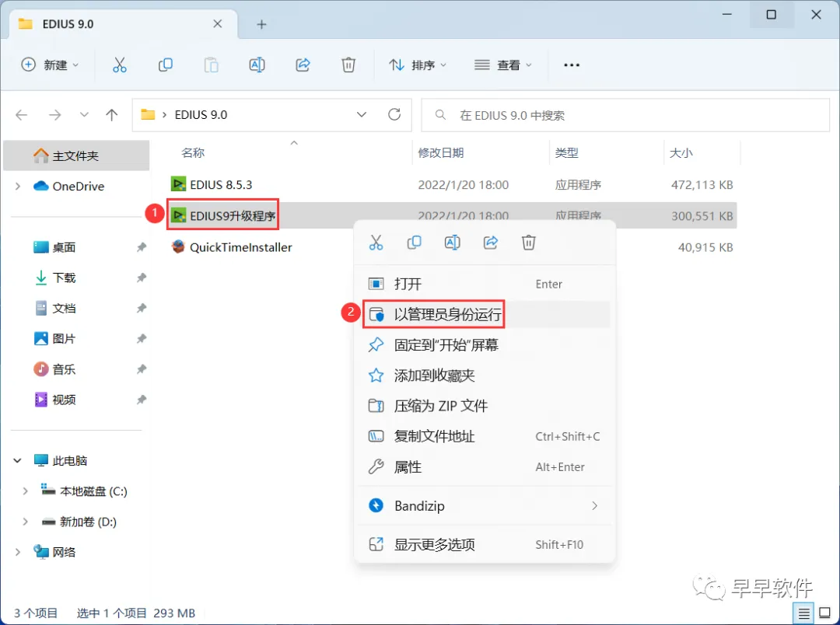Select the EDIUS 8.5.3 application file

point(221,185)
